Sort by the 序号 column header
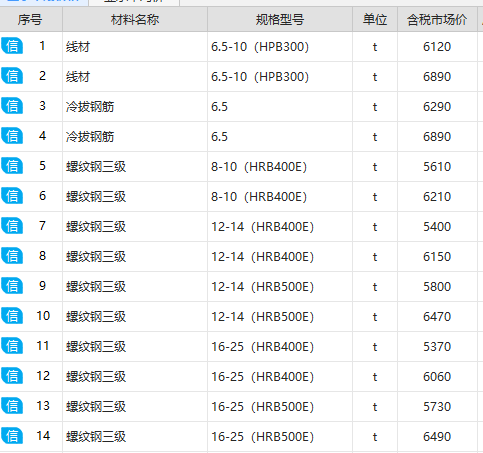The height and width of the screenshot is (453, 483). pos(31,19)
